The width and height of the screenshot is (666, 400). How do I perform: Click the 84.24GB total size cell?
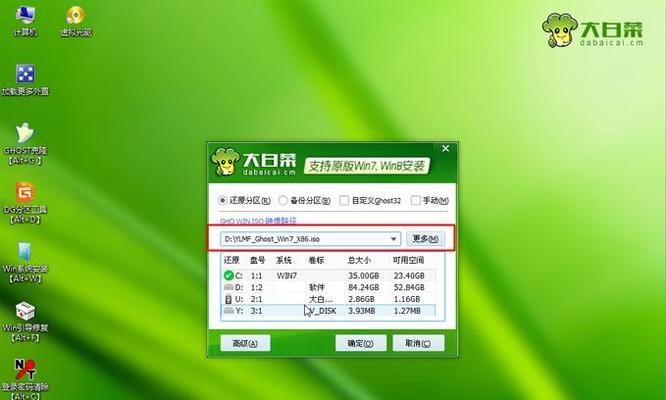pyautogui.click(x=364, y=287)
